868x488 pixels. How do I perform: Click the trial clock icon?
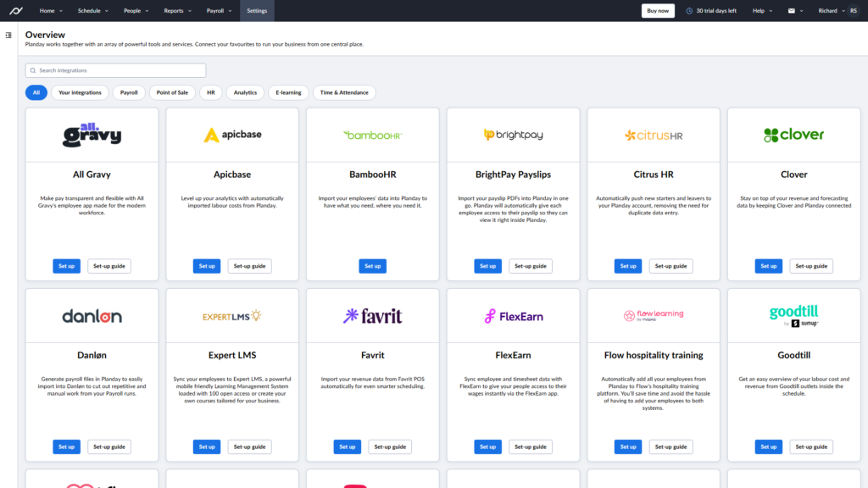[689, 10]
